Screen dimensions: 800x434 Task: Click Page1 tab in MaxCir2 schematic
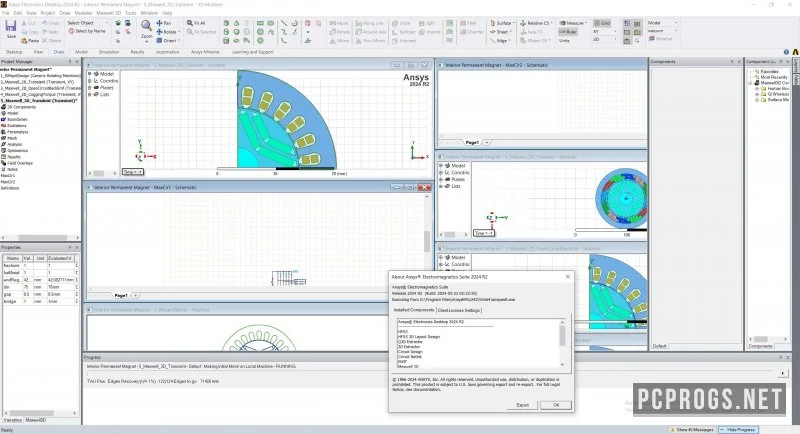tap(471, 142)
